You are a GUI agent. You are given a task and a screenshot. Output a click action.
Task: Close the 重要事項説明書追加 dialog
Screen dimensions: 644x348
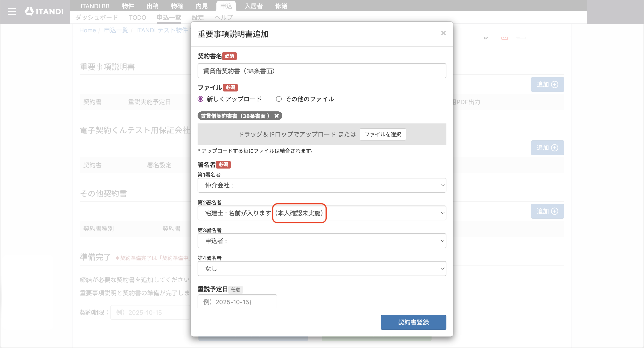tap(443, 33)
